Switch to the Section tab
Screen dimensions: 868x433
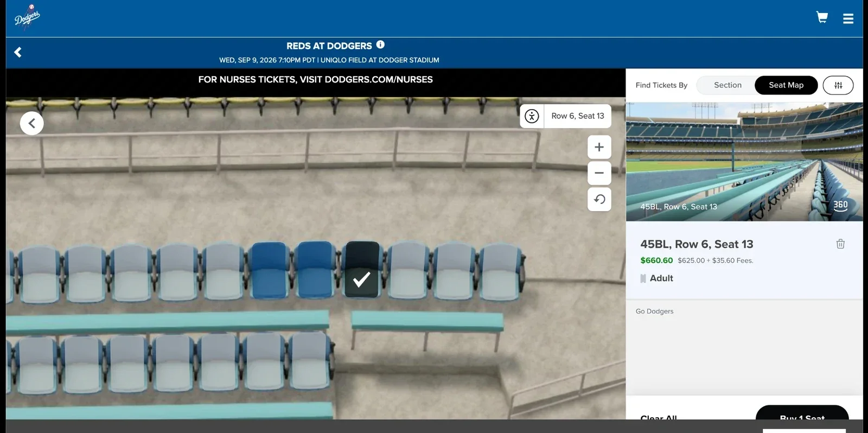pyautogui.click(x=727, y=85)
